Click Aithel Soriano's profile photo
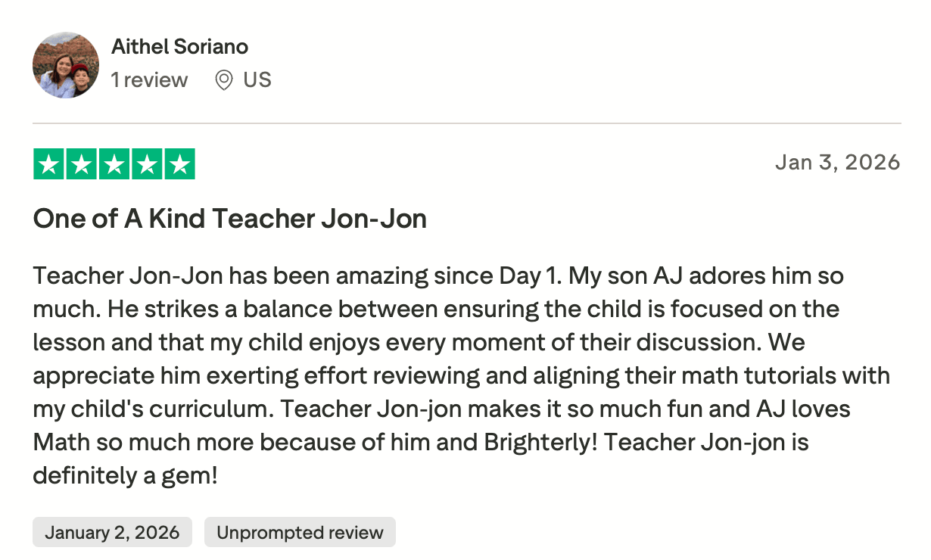Screen dimensions: 931x560 tap(66, 65)
